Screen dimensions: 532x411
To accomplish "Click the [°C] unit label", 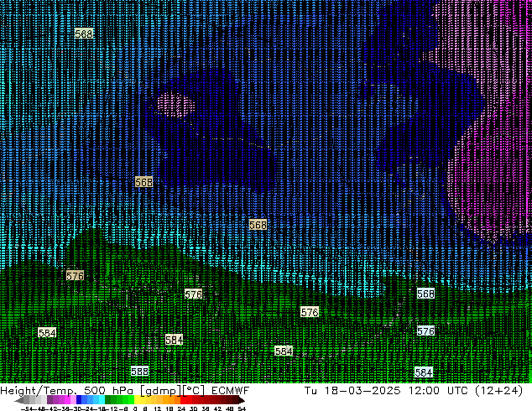I will 194,391.
